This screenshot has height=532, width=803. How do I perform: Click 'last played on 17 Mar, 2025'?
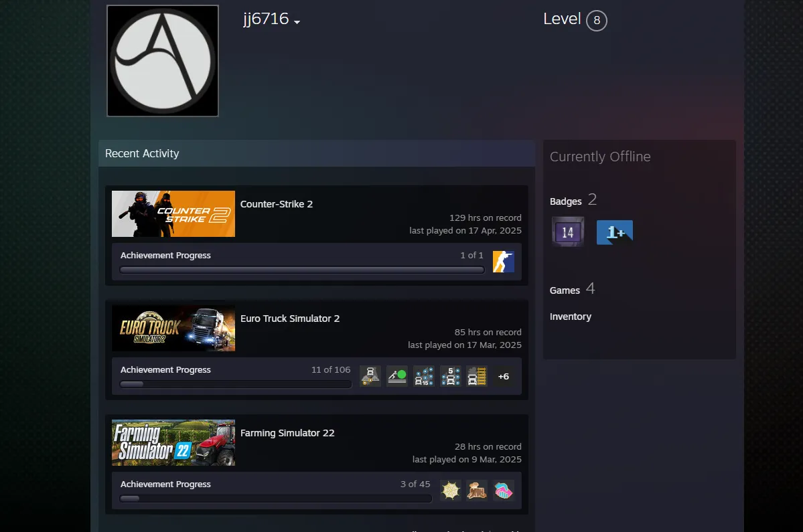coord(465,345)
